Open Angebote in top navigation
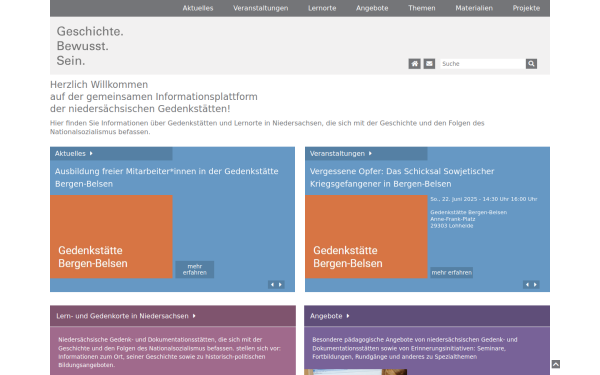 [x=372, y=8]
